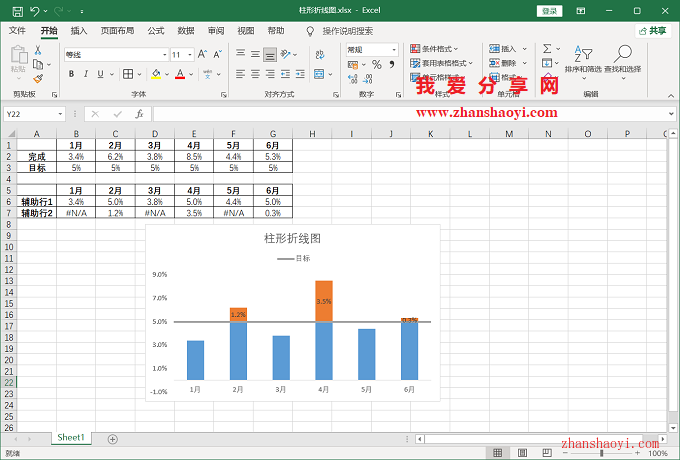Expand the formula bar
Image resolution: width=680 pixels, height=460 pixels.
pyautogui.click(x=671, y=114)
